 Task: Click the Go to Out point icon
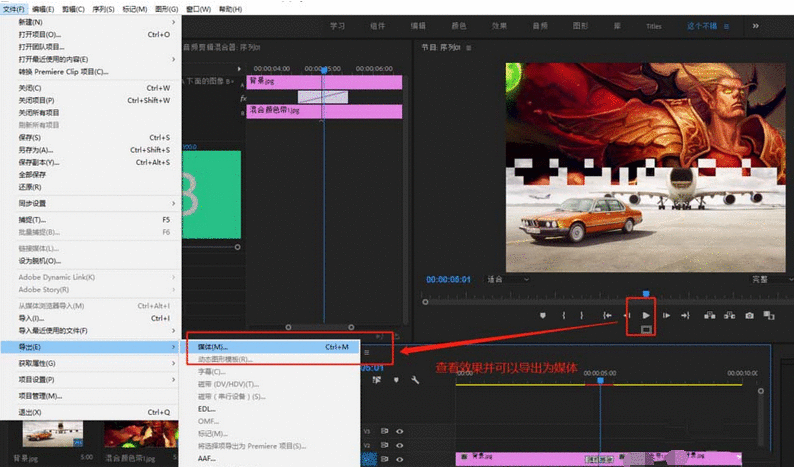(x=685, y=315)
